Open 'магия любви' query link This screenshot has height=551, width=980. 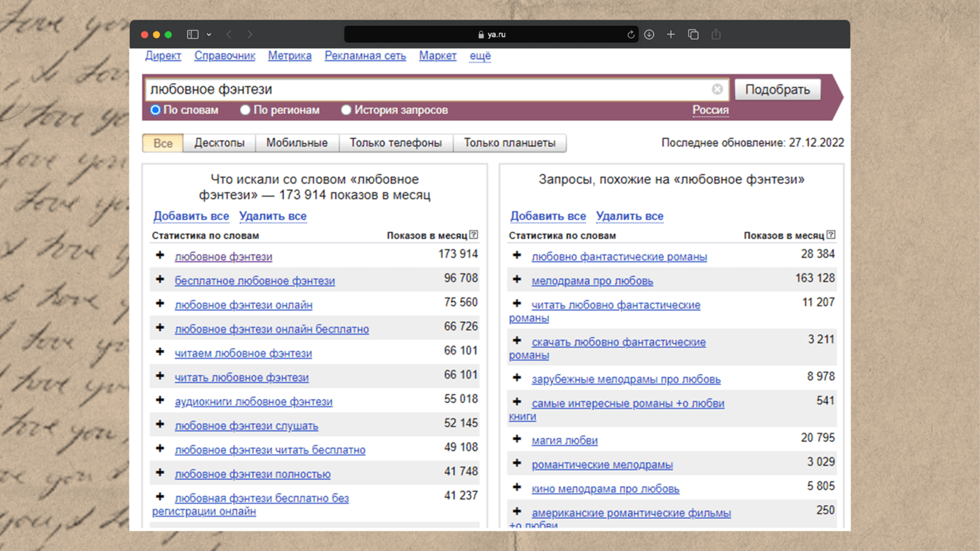coord(565,441)
